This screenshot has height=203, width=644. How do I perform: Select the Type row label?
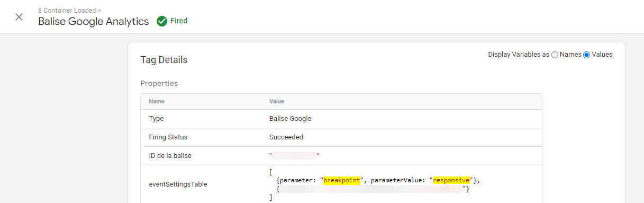156,119
